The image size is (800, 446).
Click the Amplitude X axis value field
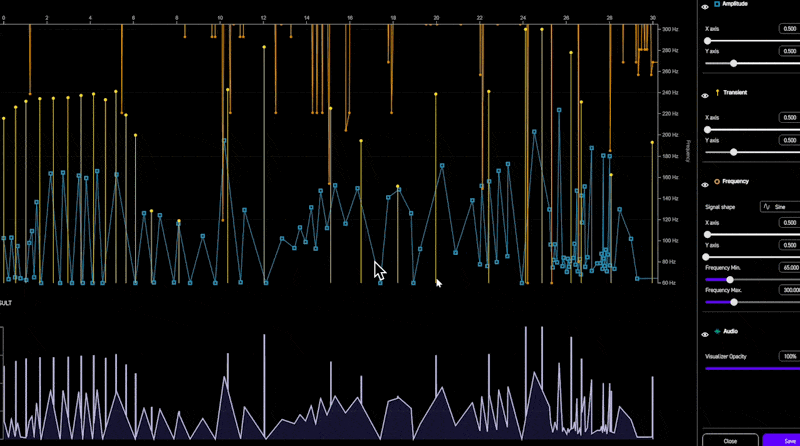click(789, 29)
